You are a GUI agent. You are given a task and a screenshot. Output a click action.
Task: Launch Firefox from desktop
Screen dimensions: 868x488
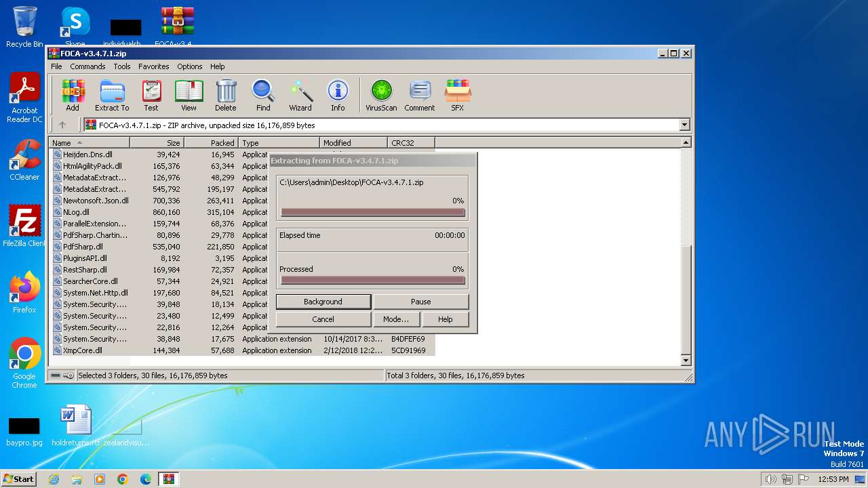click(x=24, y=293)
